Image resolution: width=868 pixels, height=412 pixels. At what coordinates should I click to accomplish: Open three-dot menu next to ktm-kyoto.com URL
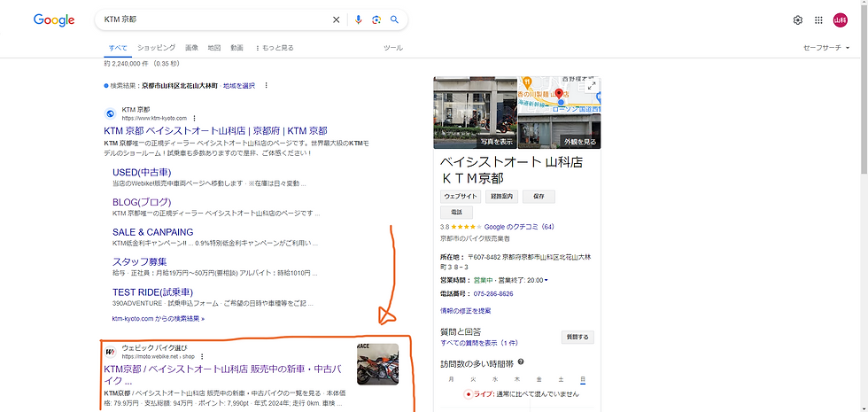pyautogui.click(x=194, y=118)
